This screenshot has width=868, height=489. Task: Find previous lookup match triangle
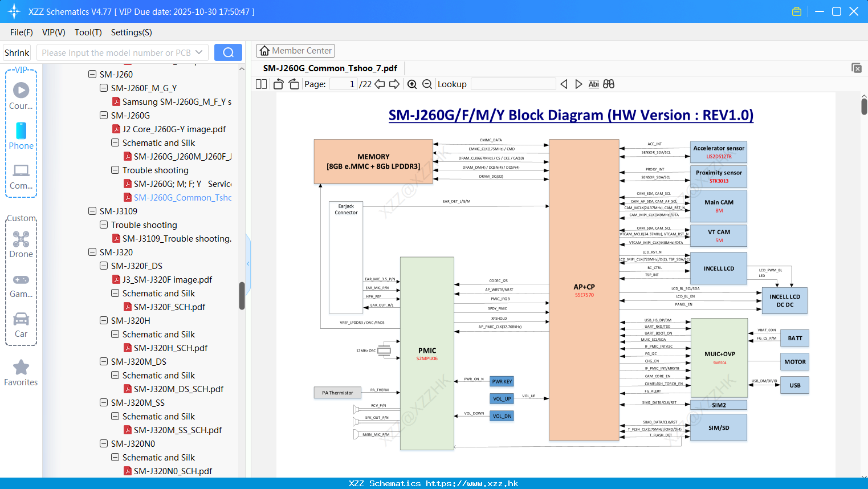(x=564, y=84)
